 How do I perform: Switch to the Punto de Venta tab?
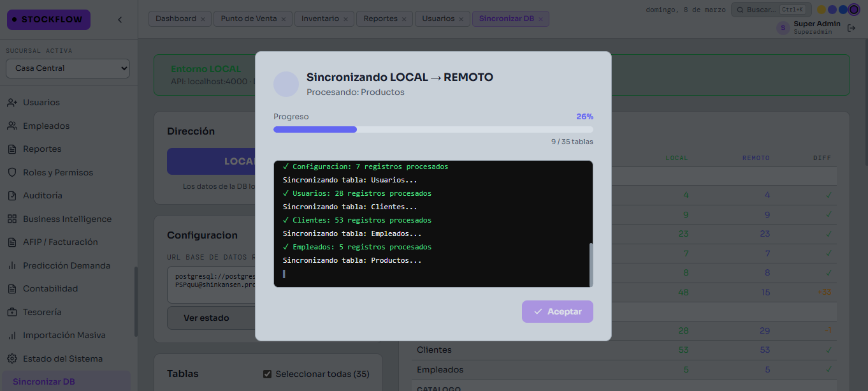[x=249, y=19]
